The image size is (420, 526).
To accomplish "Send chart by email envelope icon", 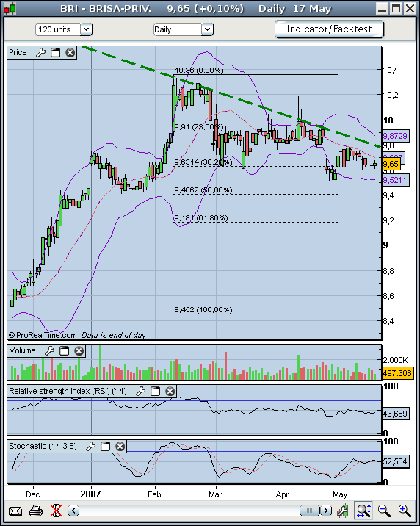I will click(x=15, y=511).
